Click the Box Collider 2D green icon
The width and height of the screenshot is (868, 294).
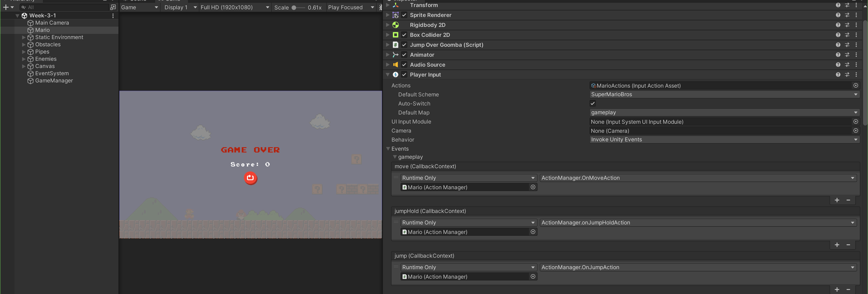tap(396, 35)
